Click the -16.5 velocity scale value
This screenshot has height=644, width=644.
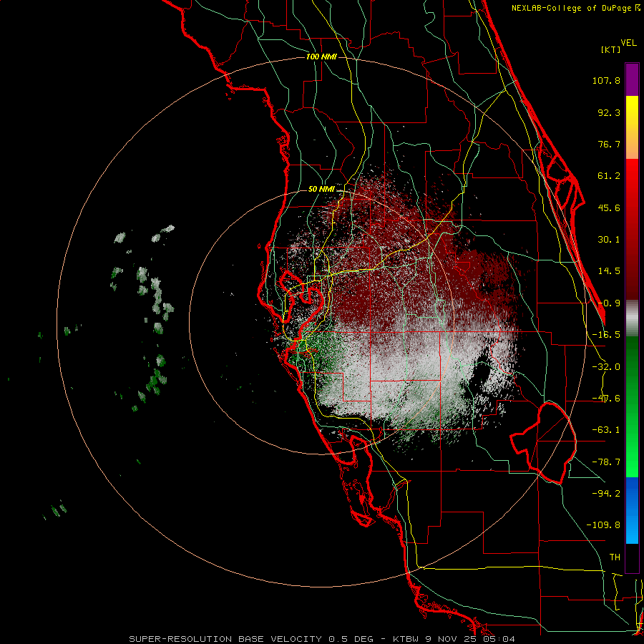click(606, 335)
